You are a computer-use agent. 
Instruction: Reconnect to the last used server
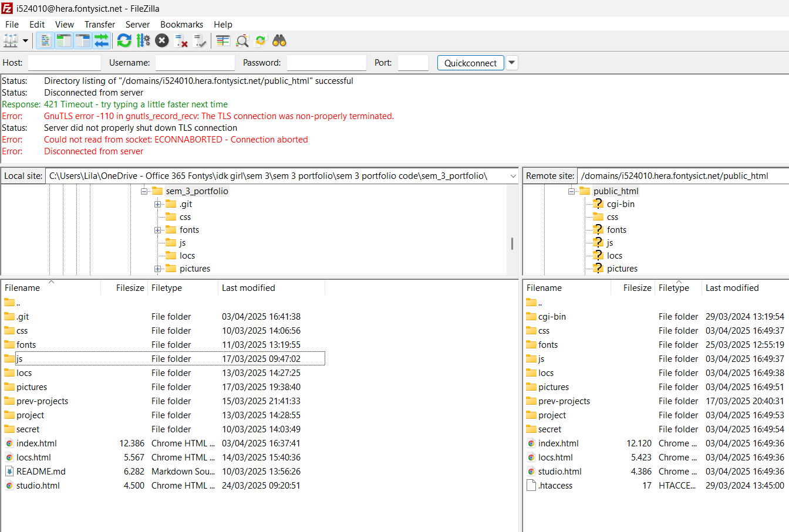[x=200, y=40]
